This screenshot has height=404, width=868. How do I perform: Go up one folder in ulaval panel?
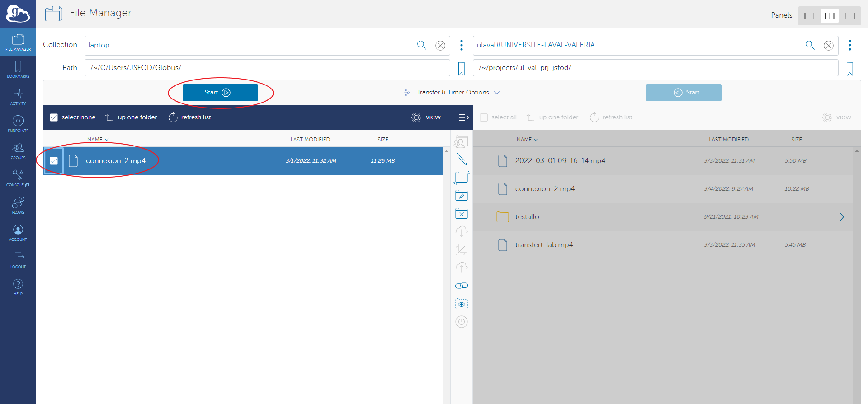pos(552,117)
